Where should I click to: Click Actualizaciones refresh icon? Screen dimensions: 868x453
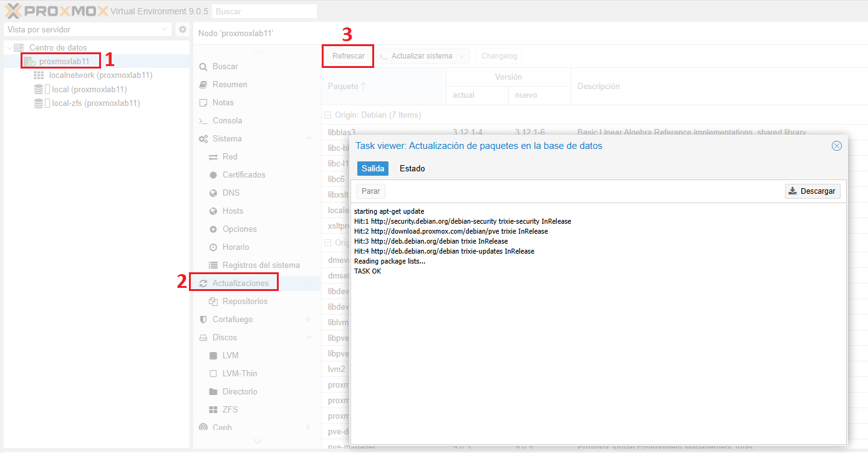coord(203,283)
